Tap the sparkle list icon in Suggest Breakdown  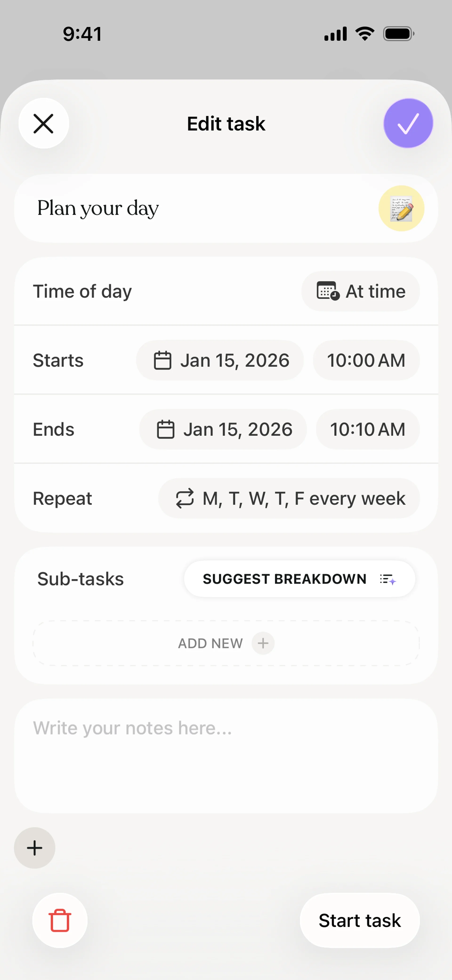click(388, 579)
